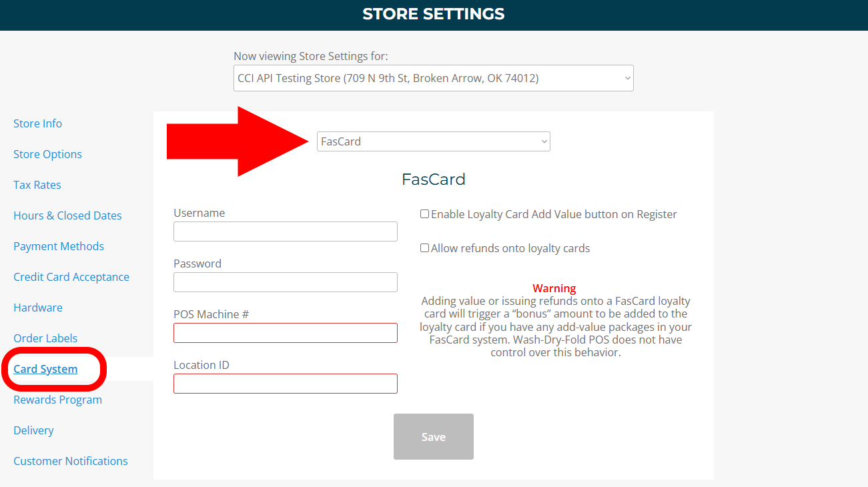The image size is (868, 487).
Task: Go to Order Labels
Action: pos(45,338)
